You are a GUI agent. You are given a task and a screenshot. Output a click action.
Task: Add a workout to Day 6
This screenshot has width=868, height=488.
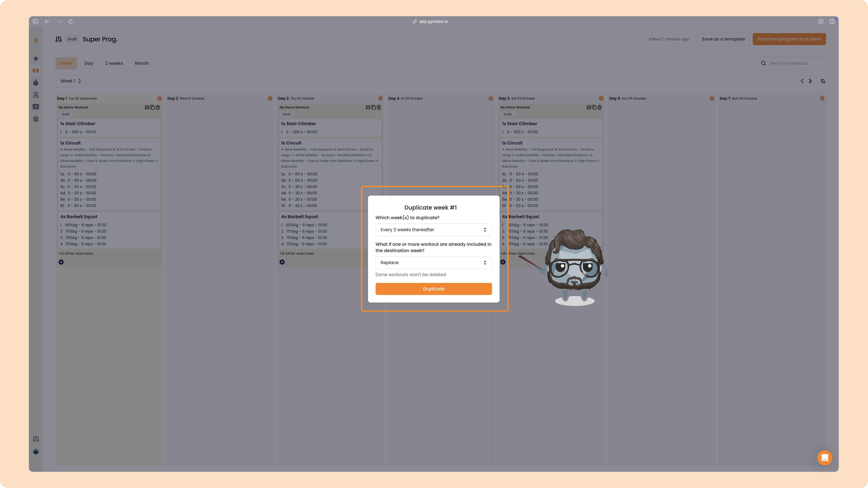coord(712,98)
